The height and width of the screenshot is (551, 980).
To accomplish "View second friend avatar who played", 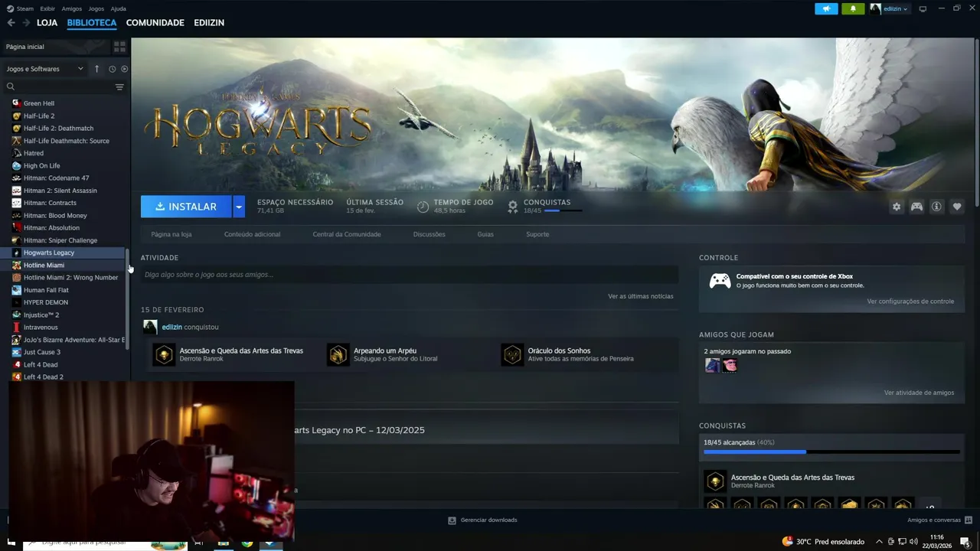I will tap(730, 365).
